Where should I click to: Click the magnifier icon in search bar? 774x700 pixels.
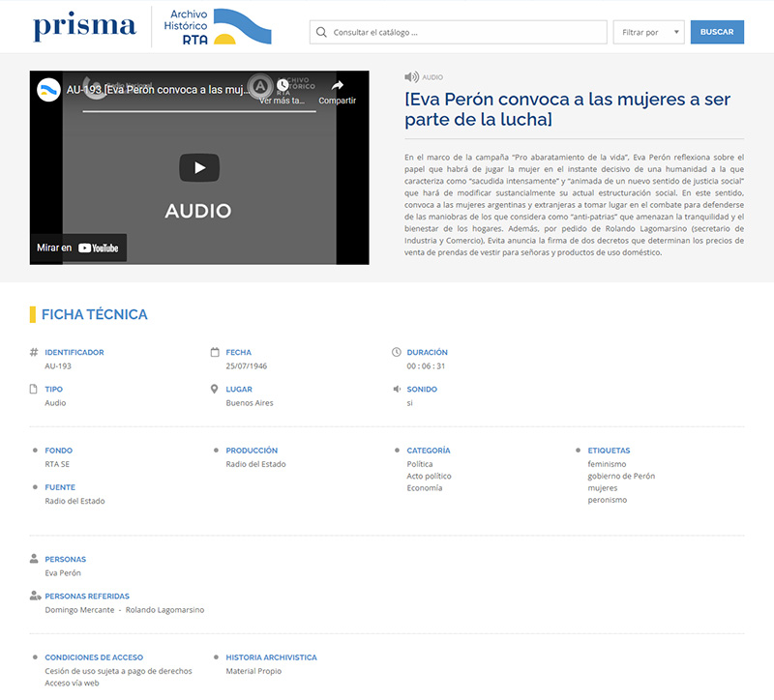click(321, 32)
